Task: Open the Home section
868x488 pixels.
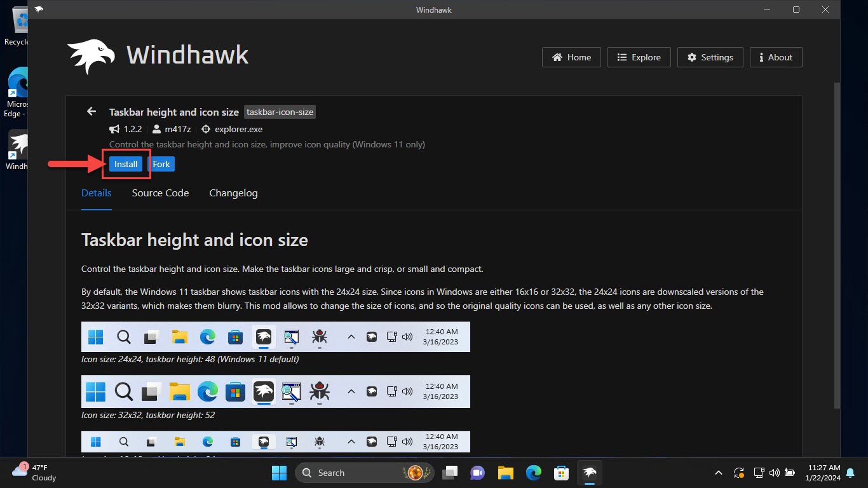Action: pyautogui.click(x=571, y=57)
